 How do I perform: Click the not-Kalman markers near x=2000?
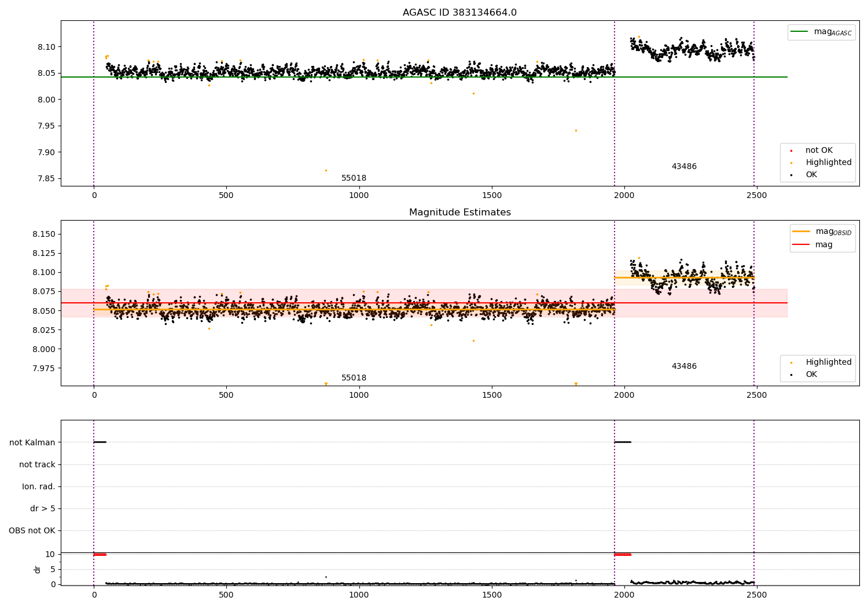tap(623, 442)
